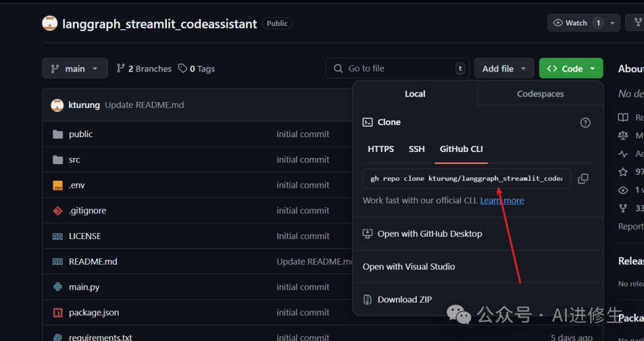Click the Learn more link
The height and width of the screenshot is (341, 644).
[x=502, y=200]
